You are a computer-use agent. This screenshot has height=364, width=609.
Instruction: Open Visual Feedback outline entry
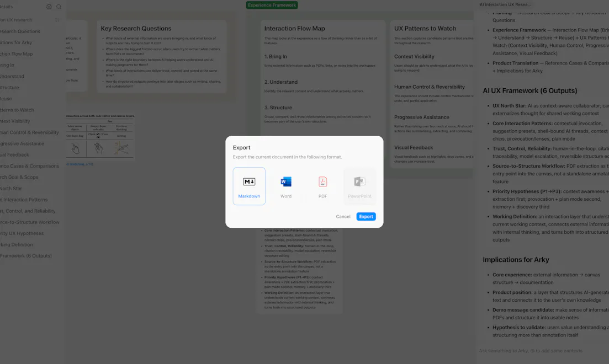tap(14, 154)
